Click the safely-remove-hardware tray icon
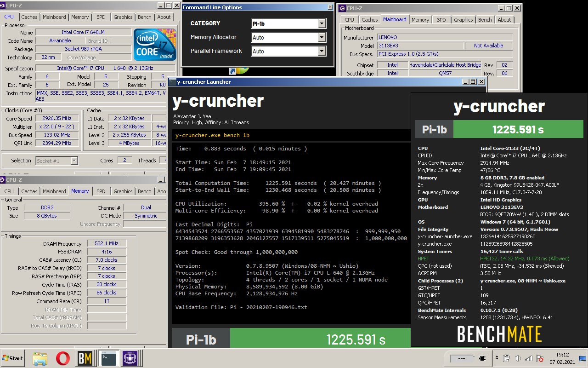The height and width of the screenshot is (368, 588). pos(507,358)
